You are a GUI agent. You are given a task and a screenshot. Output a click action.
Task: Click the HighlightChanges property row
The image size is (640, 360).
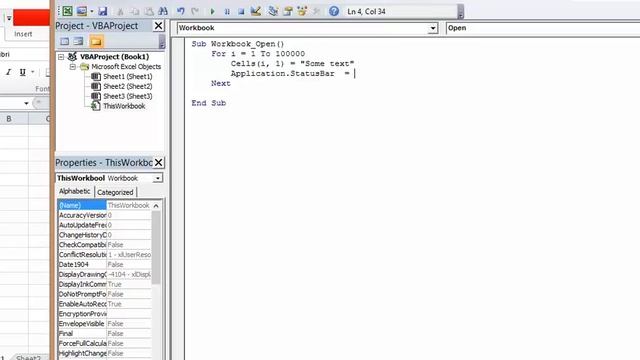pos(104,353)
